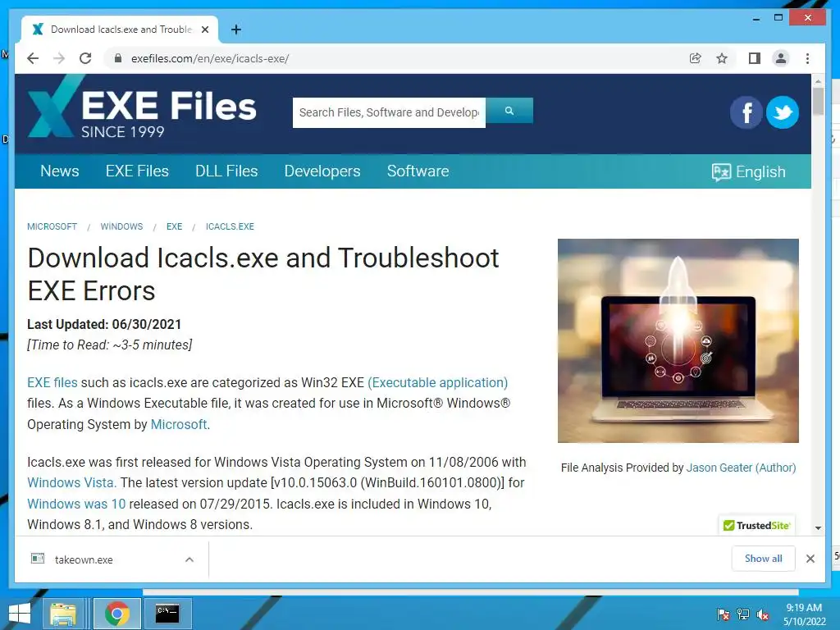Follow the Microsoft link
This screenshot has width=840, height=630.
pyautogui.click(x=179, y=424)
